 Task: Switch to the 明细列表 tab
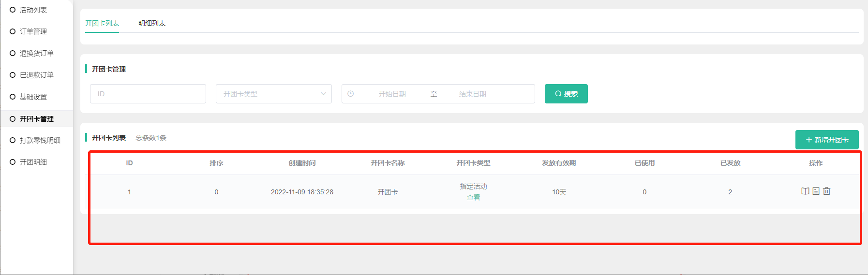(152, 23)
